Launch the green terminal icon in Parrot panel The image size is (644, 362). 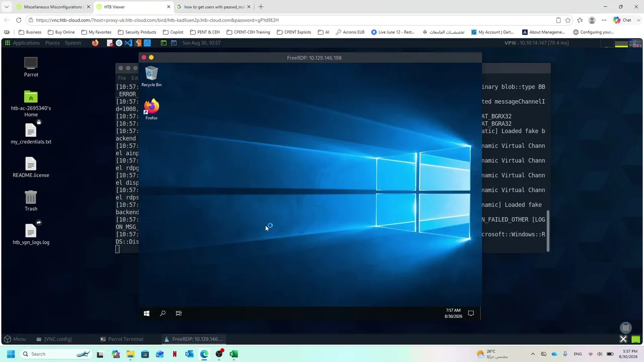tap(164, 43)
